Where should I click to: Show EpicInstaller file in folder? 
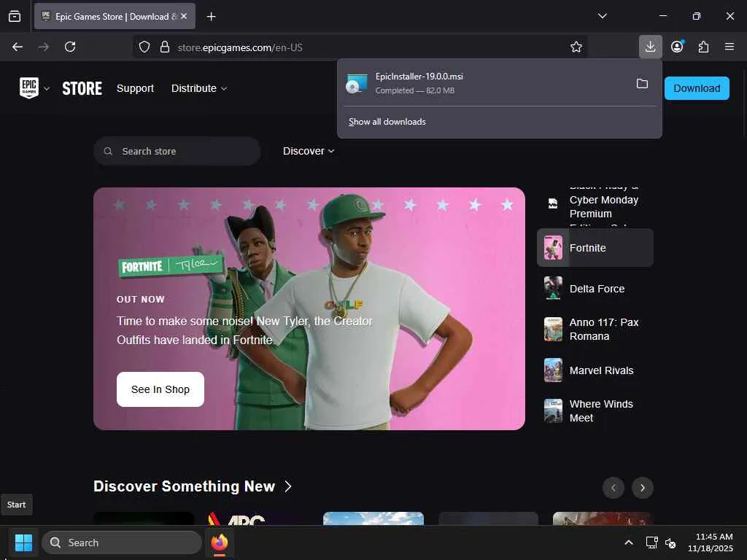pyautogui.click(x=642, y=84)
